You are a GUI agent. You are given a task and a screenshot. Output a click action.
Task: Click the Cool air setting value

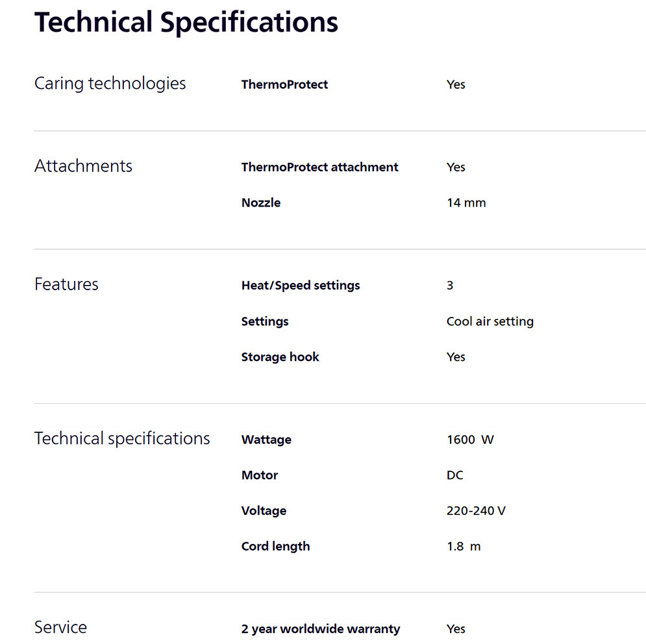490,321
